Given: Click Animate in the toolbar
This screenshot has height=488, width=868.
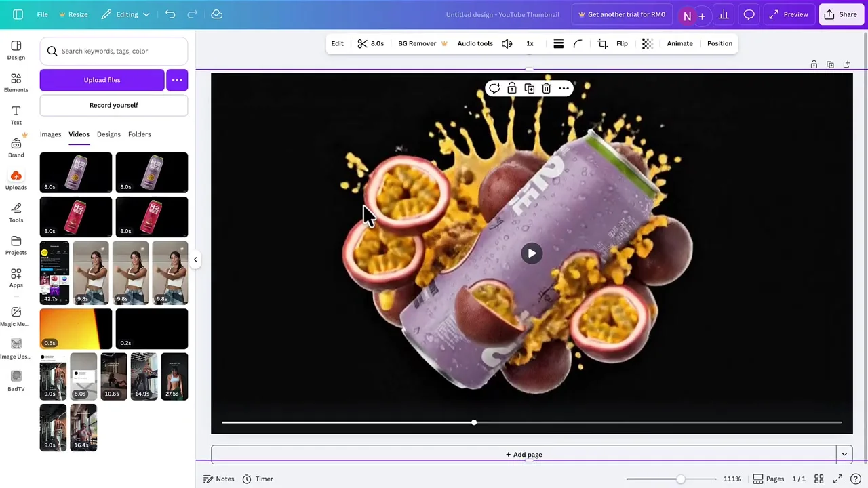Looking at the screenshot, I should [x=679, y=43].
